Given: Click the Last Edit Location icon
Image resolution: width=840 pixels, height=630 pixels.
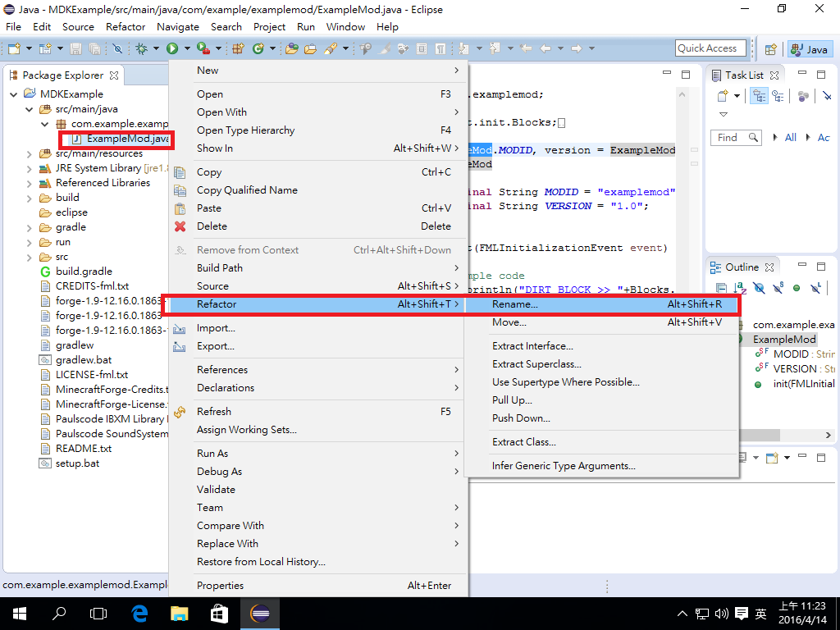Looking at the screenshot, I should [526, 48].
